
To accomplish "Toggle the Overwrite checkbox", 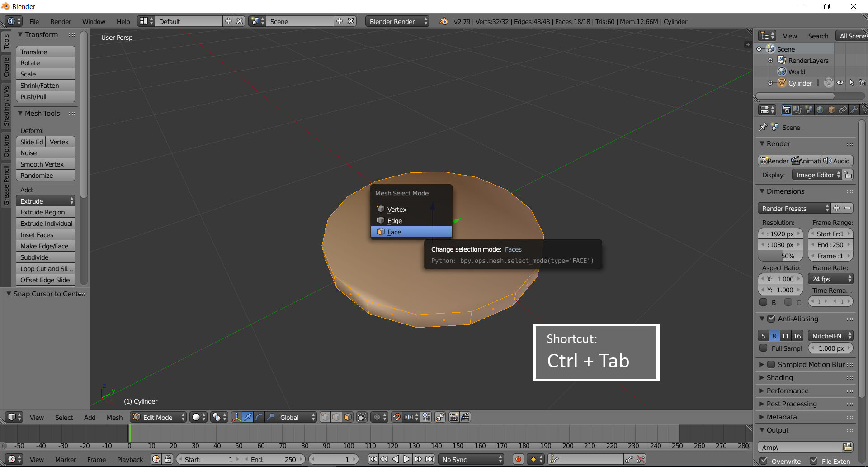I will point(764,461).
